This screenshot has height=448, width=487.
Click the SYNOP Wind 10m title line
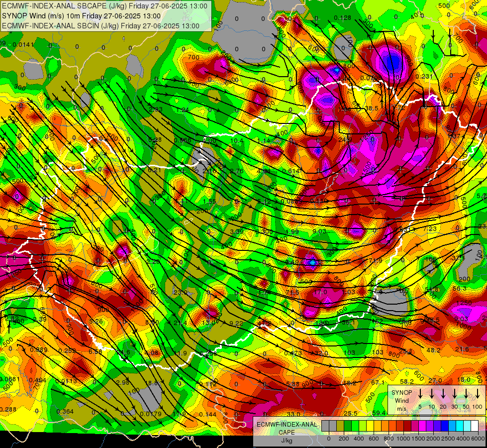click(x=82, y=16)
